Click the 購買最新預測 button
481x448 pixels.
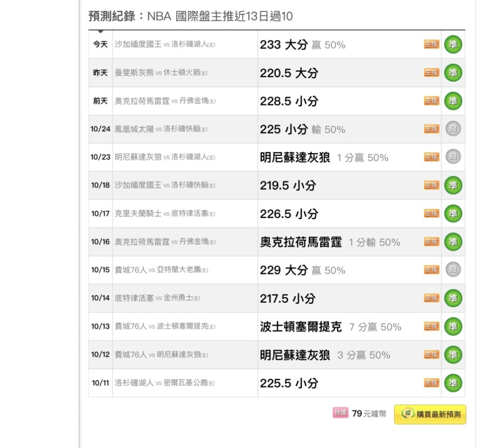click(x=430, y=414)
